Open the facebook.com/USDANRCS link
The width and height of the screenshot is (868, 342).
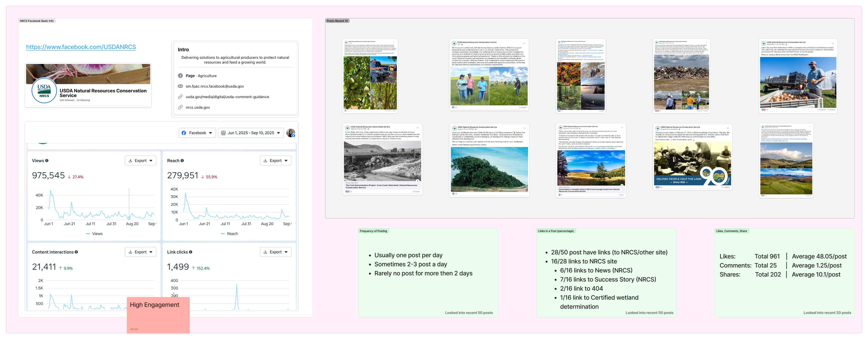pyautogui.click(x=81, y=47)
